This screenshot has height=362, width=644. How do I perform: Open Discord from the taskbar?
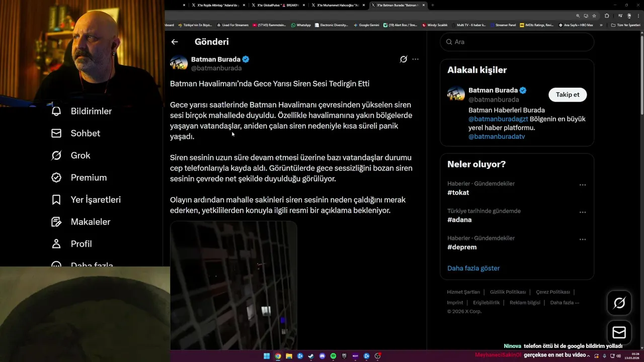[x=322, y=356]
